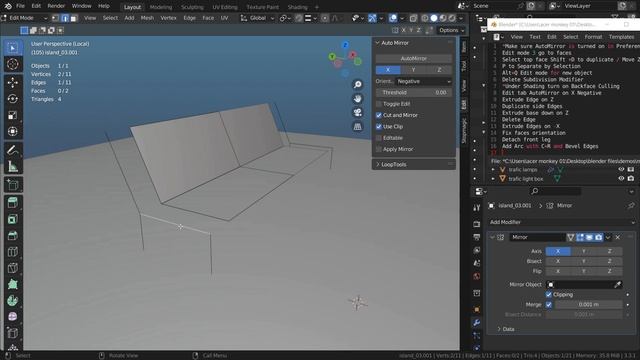Switch to the Modeling workspace tab

[x=160, y=7]
